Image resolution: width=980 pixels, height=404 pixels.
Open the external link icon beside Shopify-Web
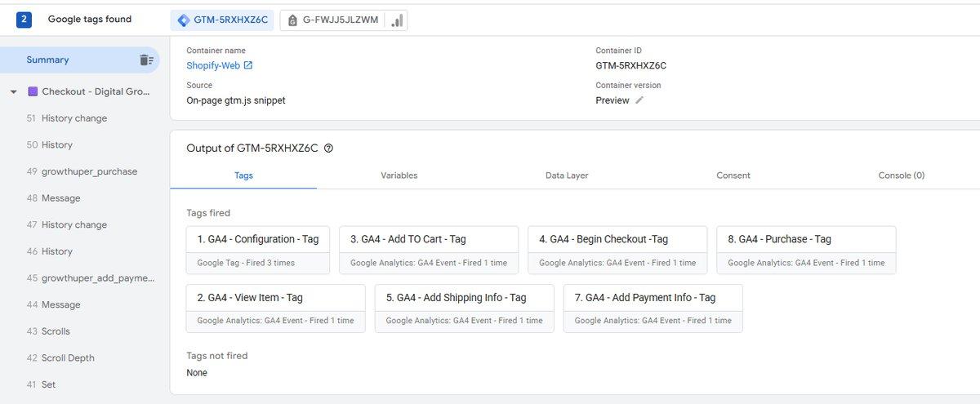pos(248,66)
